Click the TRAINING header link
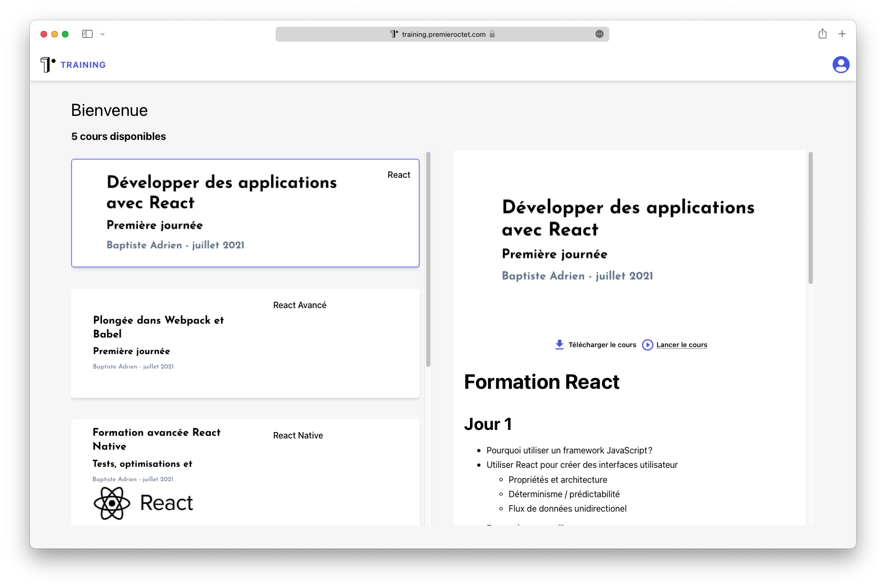Screen dimensions: 886x588 [x=83, y=65]
